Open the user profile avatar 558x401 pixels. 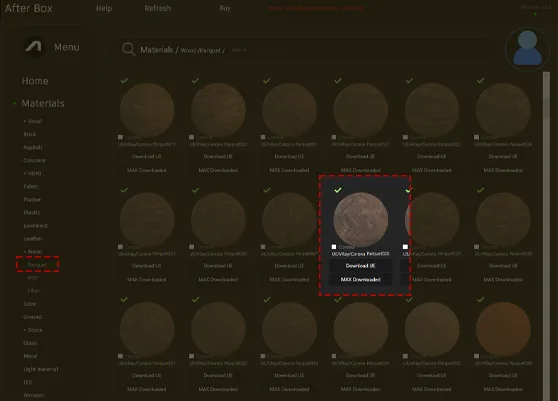(x=527, y=49)
